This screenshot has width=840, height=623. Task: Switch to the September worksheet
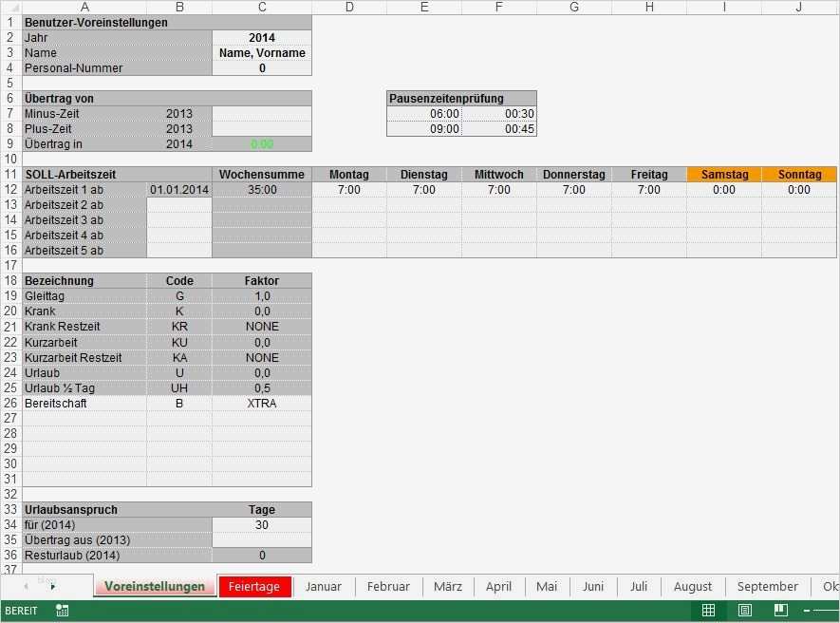pyautogui.click(x=767, y=586)
